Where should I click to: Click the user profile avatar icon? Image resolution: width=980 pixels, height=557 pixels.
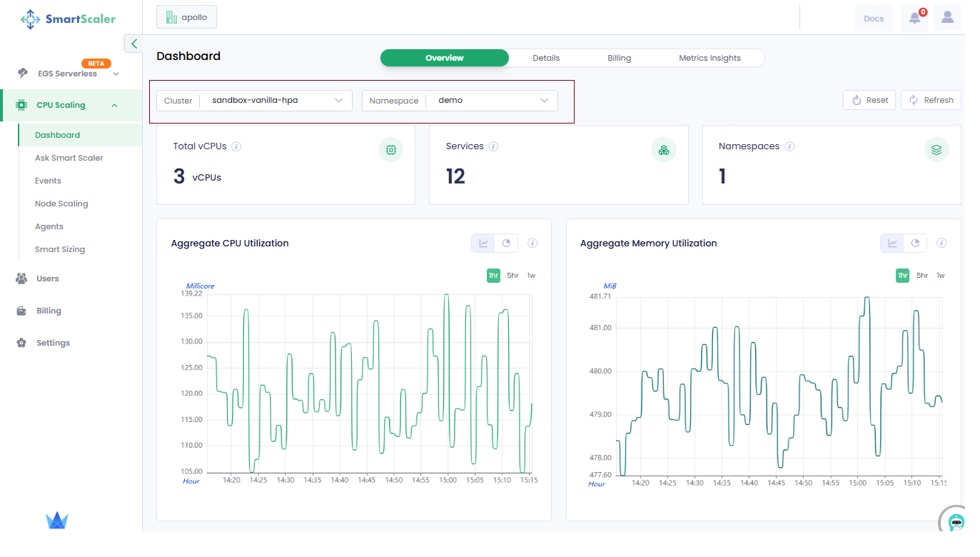tap(947, 18)
